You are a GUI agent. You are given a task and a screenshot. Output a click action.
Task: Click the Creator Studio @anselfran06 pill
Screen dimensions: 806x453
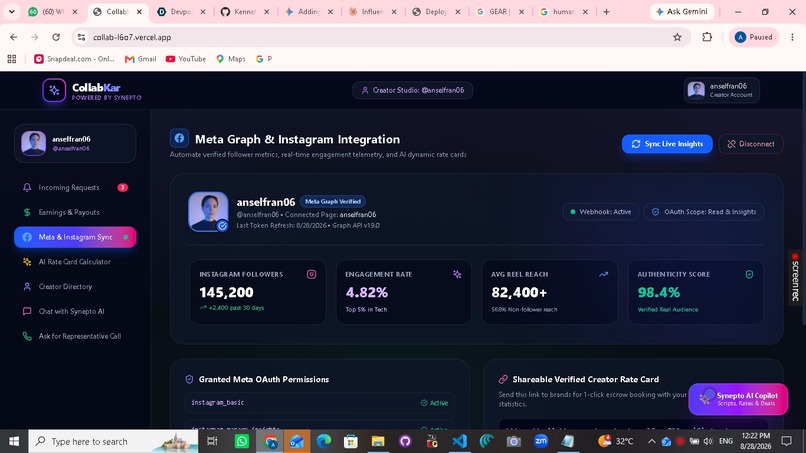413,90
